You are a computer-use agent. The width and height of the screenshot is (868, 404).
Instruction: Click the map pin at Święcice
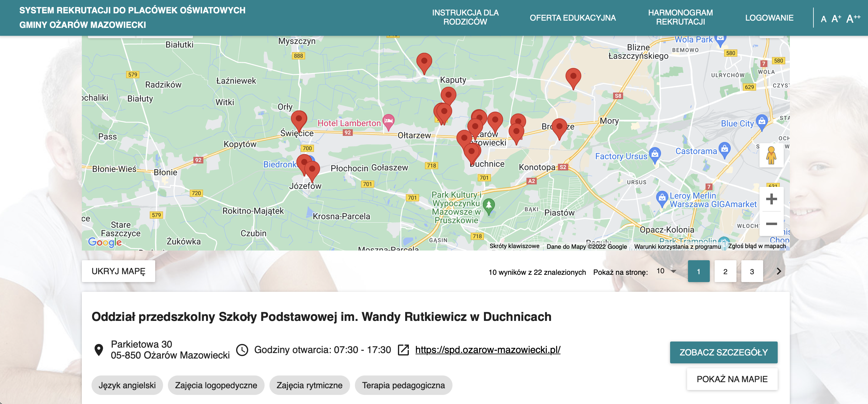299,121
